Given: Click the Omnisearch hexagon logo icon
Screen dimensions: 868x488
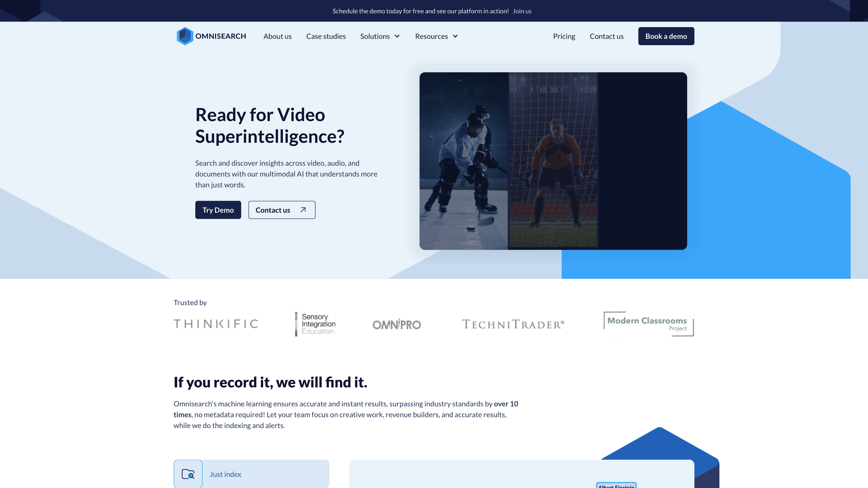Looking at the screenshot, I should (x=184, y=36).
